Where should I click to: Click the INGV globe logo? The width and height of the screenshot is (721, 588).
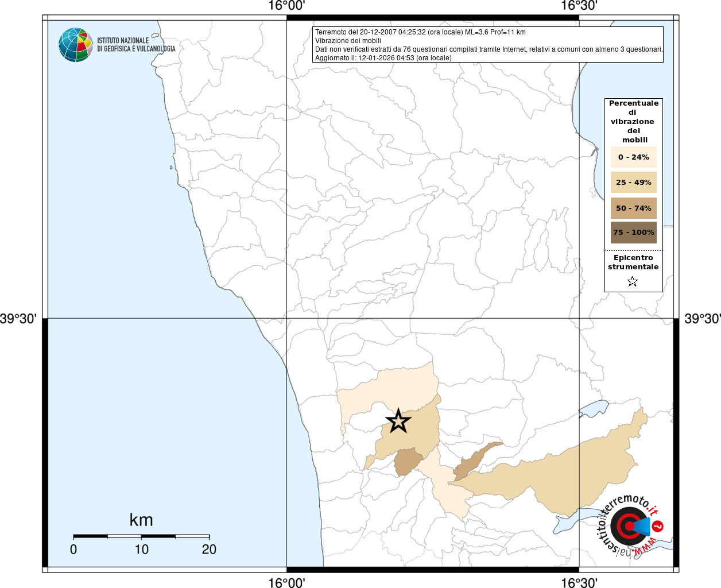(76, 45)
